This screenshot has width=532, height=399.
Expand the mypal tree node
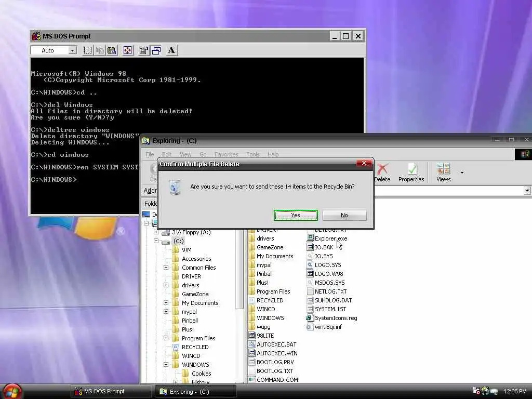coord(166,312)
